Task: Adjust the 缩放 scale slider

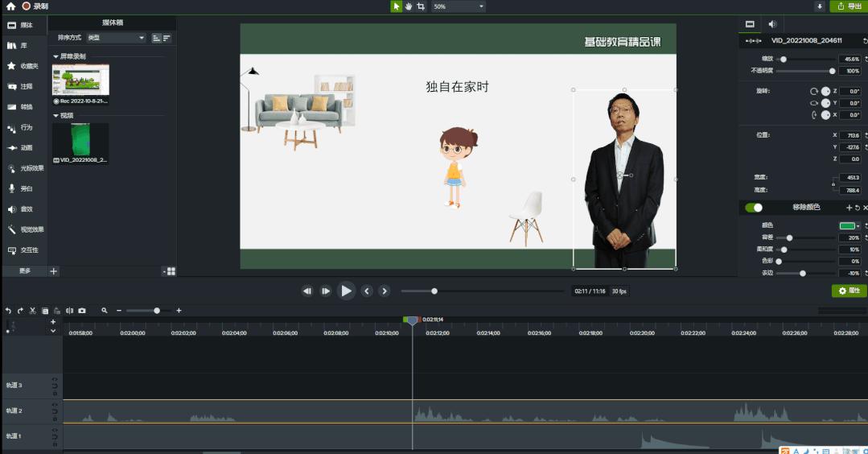Action: [x=784, y=60]
